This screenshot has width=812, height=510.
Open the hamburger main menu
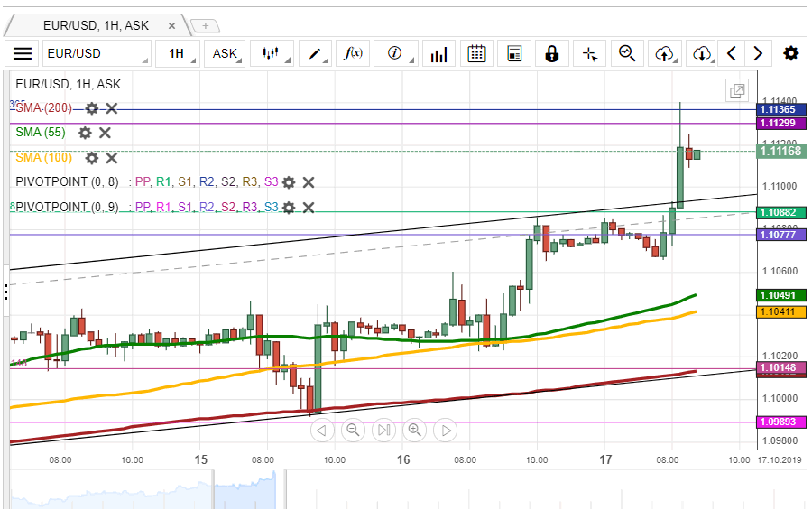(23, 54)
